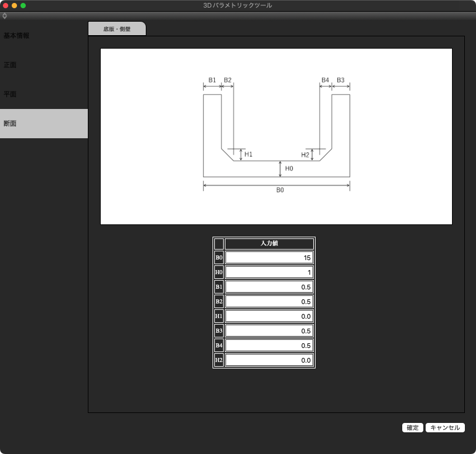Focus the B1 value field
This screenshot has height=454, width=476.
point(269,287)
